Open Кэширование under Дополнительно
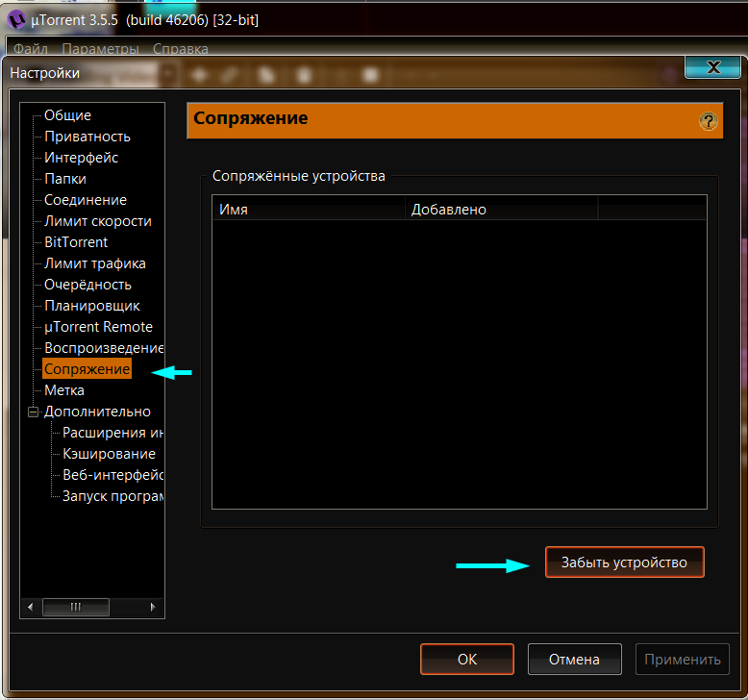 point(109,454)
